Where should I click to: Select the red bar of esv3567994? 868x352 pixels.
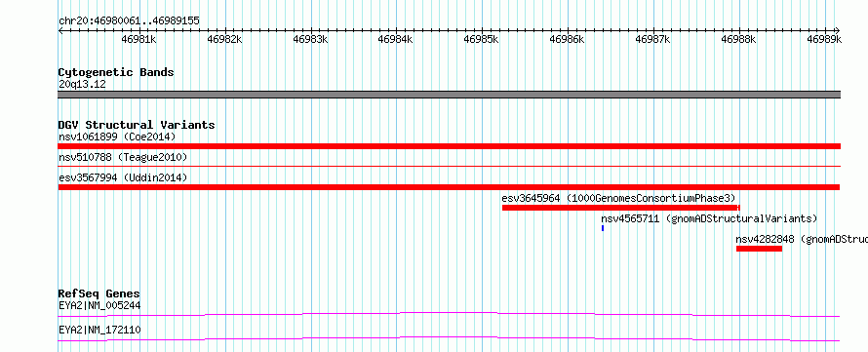[449, 187]
